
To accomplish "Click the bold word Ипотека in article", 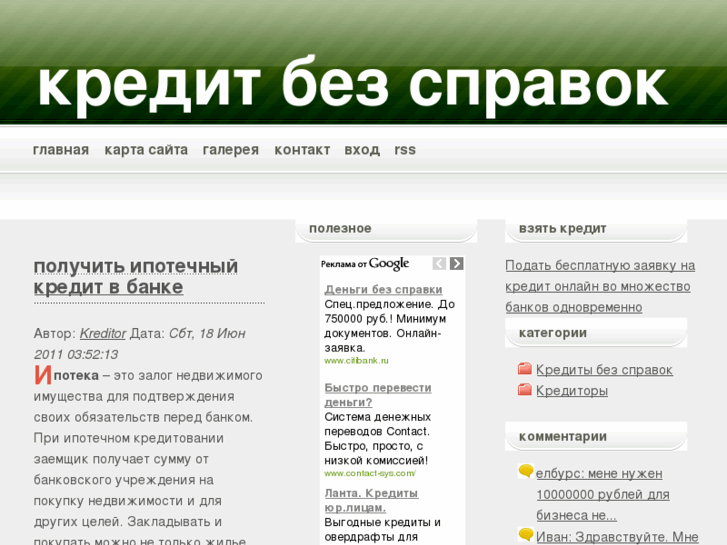I will coord(66,375).
